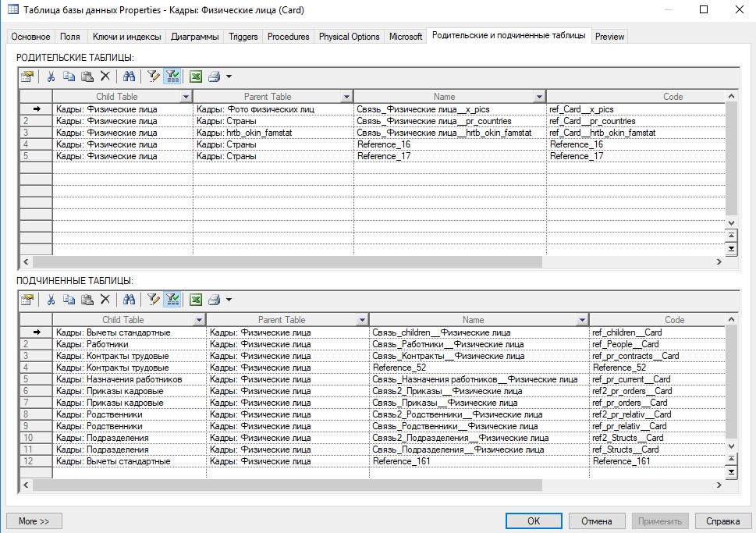Export the parent tables list to Excel
756x533 pixels.
coord(196,76)
